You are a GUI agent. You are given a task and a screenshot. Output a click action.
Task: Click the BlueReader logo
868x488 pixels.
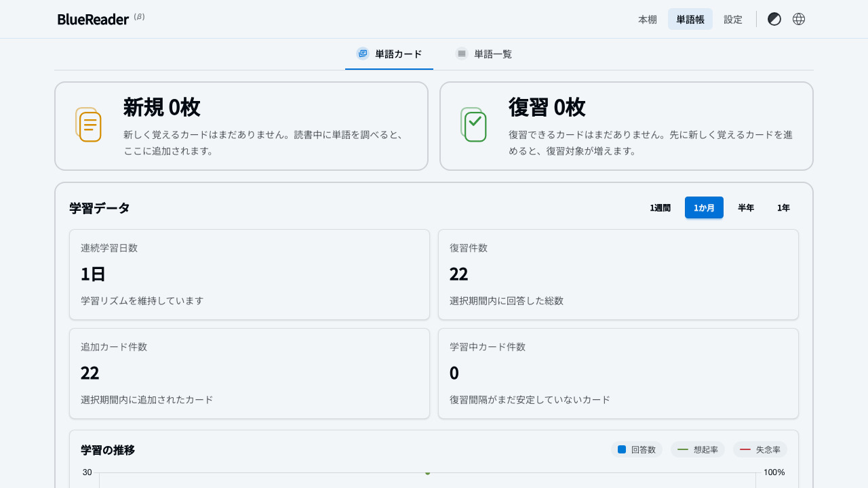[x=93, y=19]
